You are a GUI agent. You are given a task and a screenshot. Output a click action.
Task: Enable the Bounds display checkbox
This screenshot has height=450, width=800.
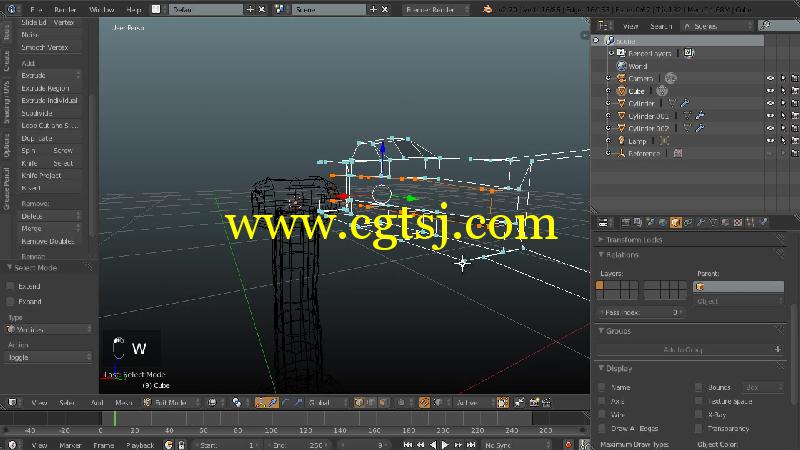[x=699, y=387]
